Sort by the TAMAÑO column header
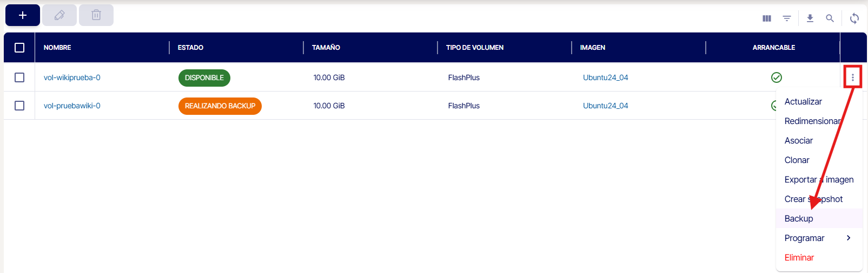 (326, 48)
